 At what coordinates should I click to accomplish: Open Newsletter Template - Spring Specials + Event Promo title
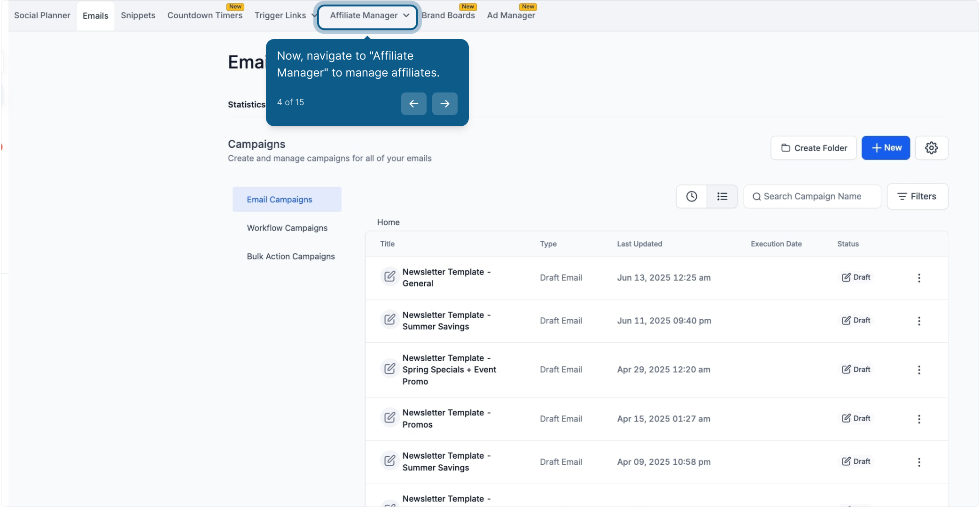click(449, 370)
